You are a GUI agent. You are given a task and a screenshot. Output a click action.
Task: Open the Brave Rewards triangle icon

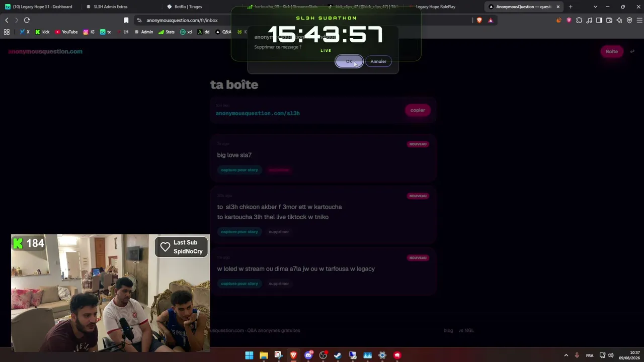pyautogui.click(x=491, y=20)
